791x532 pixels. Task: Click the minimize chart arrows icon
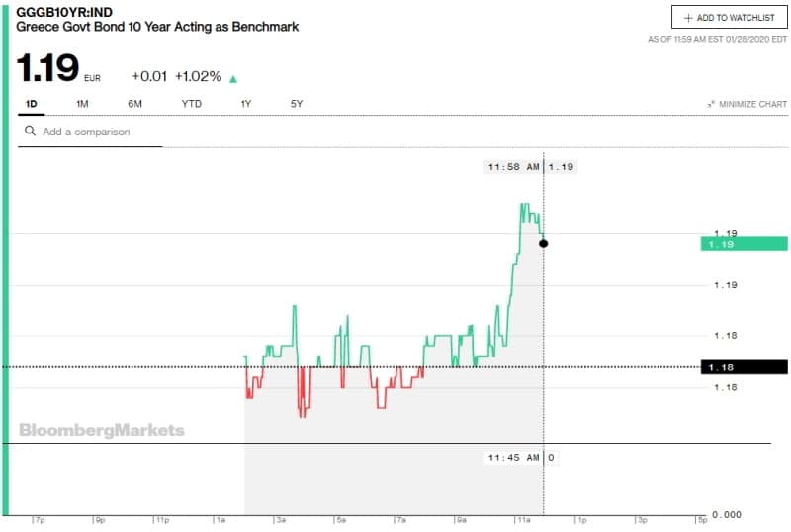click(x=711, y=104)
